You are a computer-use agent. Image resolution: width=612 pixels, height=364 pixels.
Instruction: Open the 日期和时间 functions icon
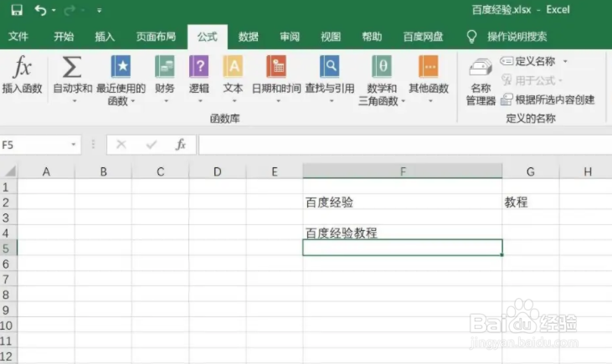[276, 66]
